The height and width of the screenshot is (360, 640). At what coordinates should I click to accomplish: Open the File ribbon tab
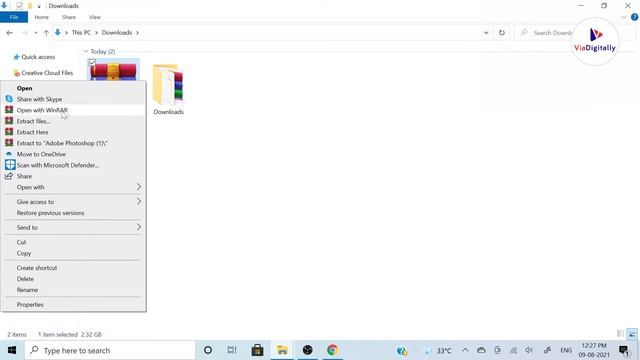[14, 17]
